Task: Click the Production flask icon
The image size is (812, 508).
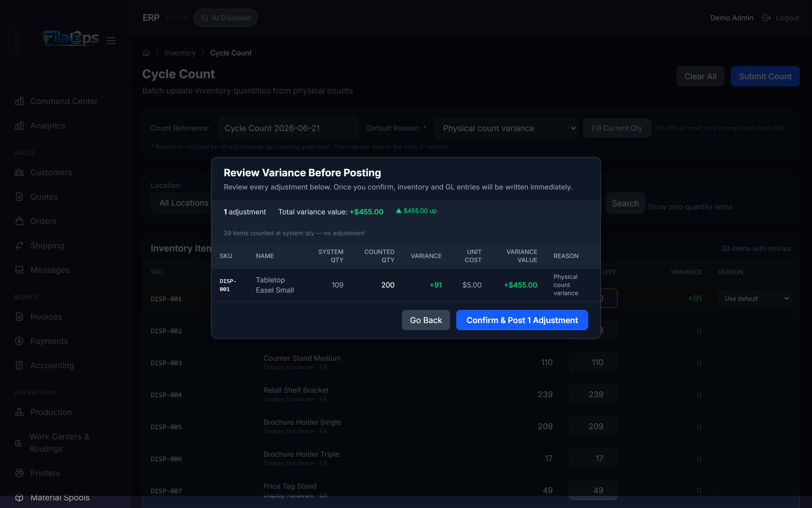Action: 20,412
